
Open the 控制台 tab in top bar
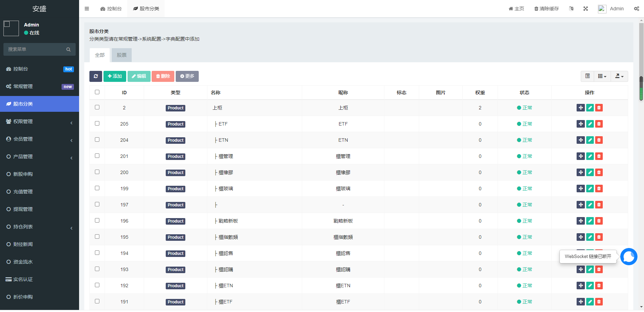pos(111,9)
